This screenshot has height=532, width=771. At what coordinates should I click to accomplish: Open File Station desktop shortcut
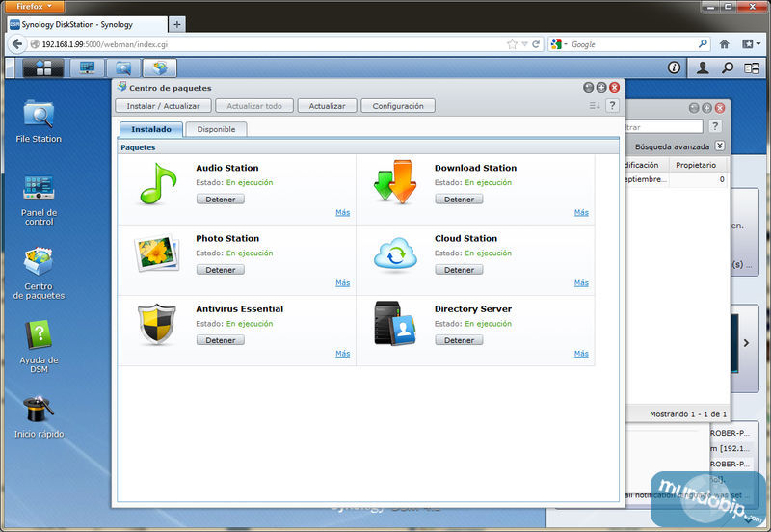click(39, 121)
